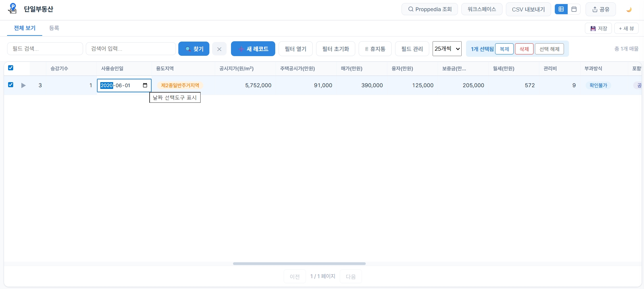This screenshot has width=644, height=289.
Task: Click the 이전 pagination button
Action: tap(295, 276)
